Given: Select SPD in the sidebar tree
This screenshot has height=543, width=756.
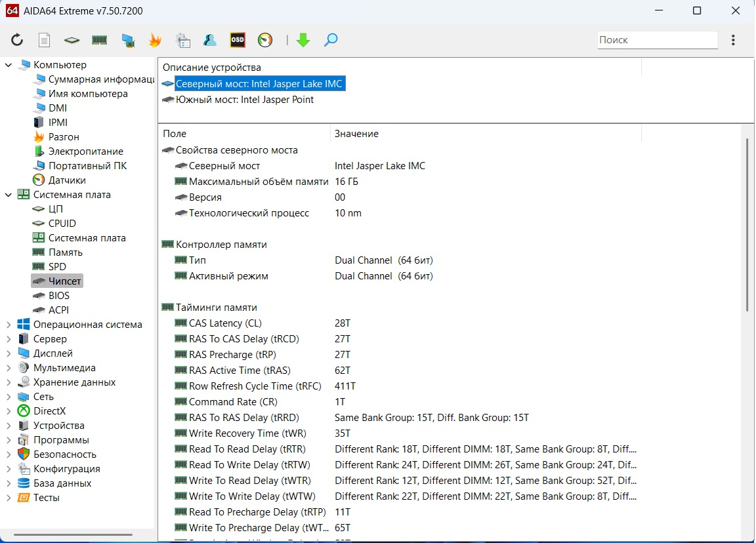Looking at the screenshot, I should [x=57, y=267].
